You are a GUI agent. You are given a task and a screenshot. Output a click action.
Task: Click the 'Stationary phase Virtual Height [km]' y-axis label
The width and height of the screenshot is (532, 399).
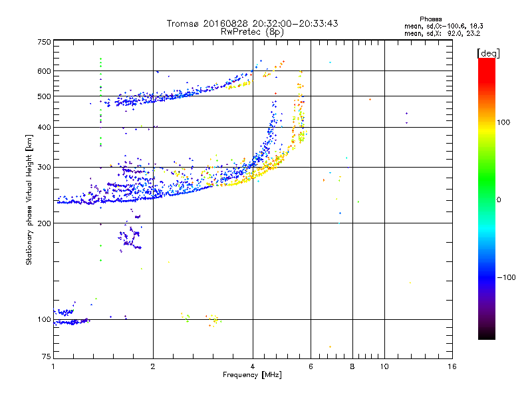coord(29,199)
